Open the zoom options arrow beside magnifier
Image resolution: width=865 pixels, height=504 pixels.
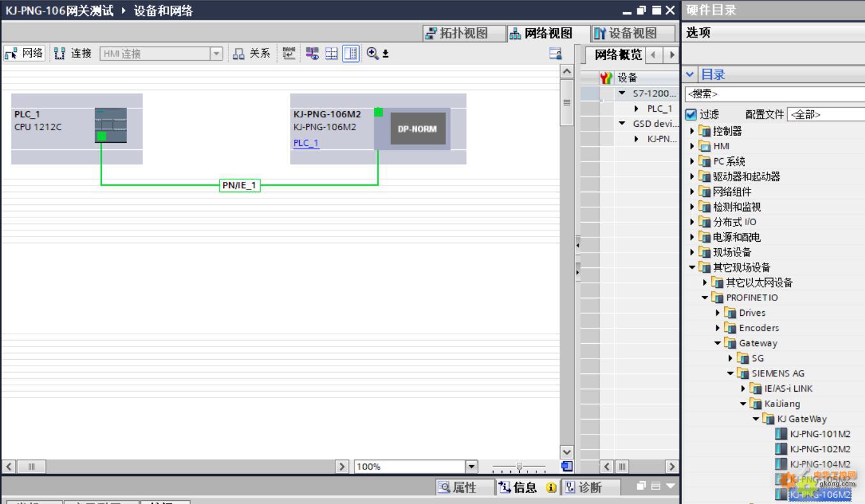pos(385,54)
